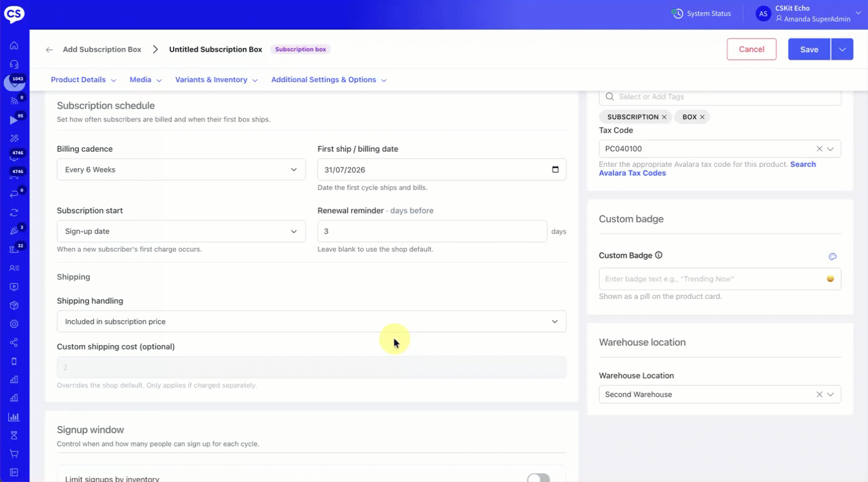Open the share nodes icon in sidebar
Screen dimensions: 868x482
[14, 343]
